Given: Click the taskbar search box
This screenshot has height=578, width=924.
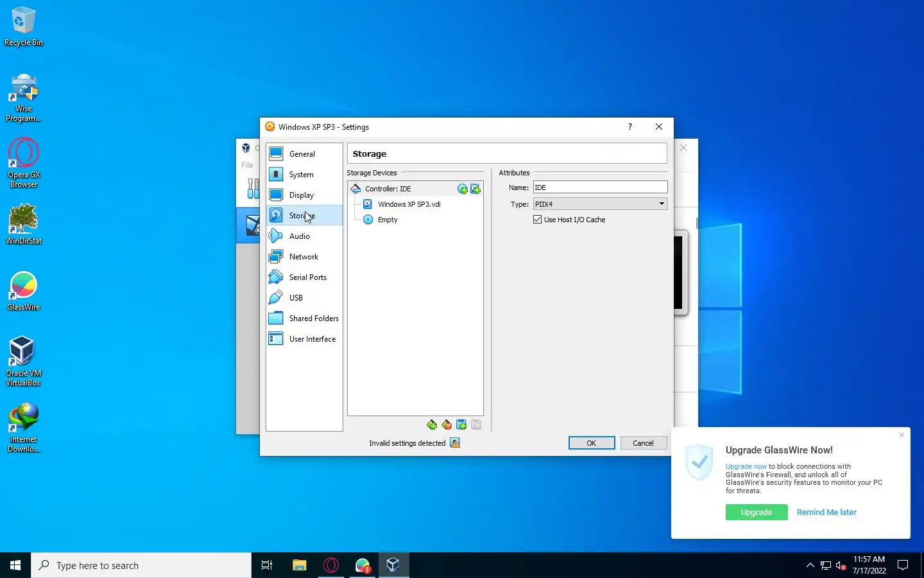Looking at the screenshot, I should (x=141, y=565).
